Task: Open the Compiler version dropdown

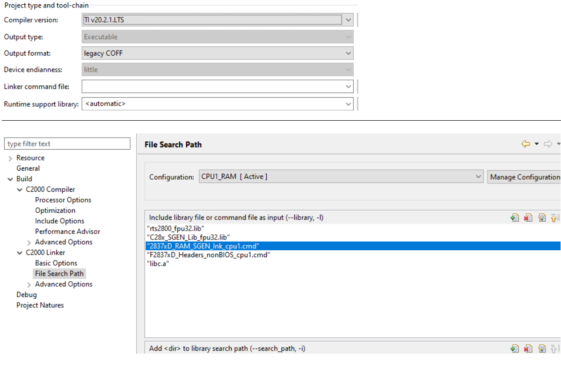Action: (x=349, y=20)
